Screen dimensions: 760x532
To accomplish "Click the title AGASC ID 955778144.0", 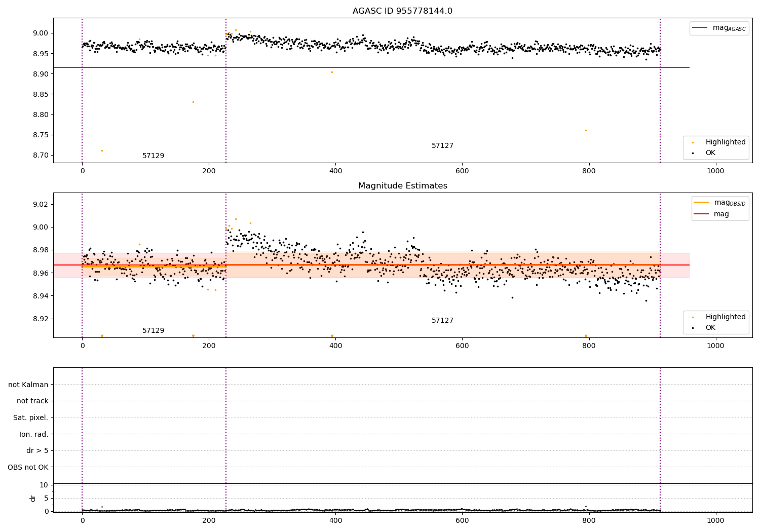I will point(402,11).
